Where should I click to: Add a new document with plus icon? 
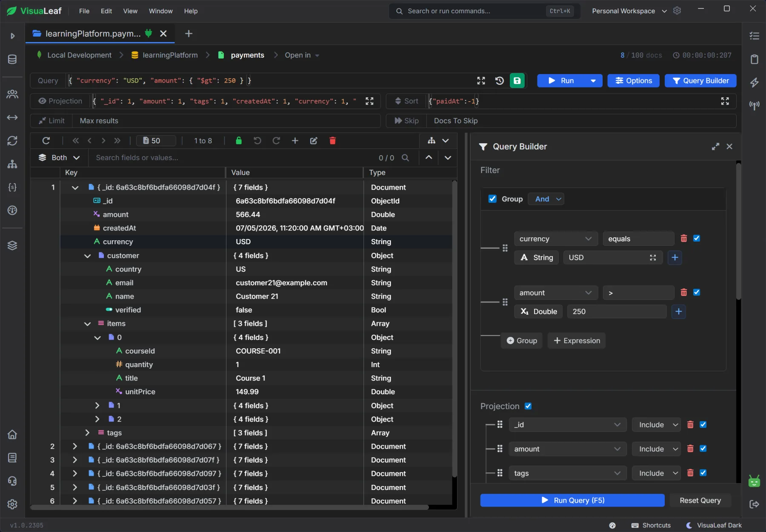pyautogui.click(x=295, y=141)
